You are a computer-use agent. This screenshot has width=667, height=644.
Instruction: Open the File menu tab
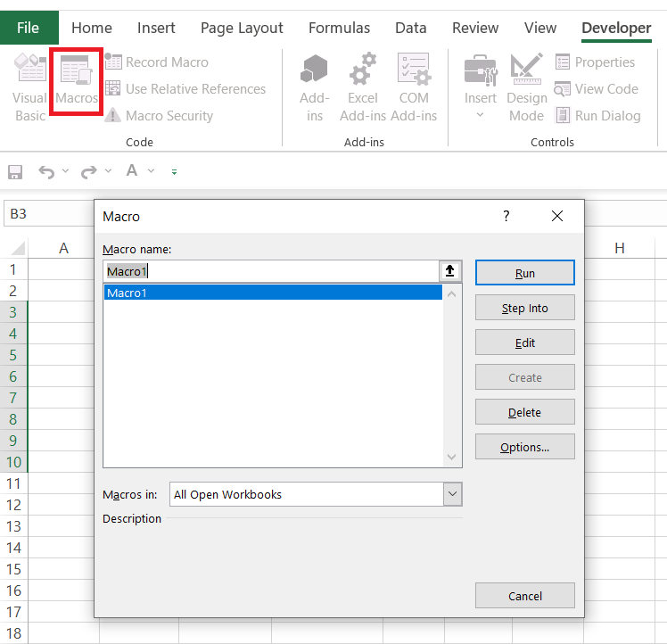point(28,28)
